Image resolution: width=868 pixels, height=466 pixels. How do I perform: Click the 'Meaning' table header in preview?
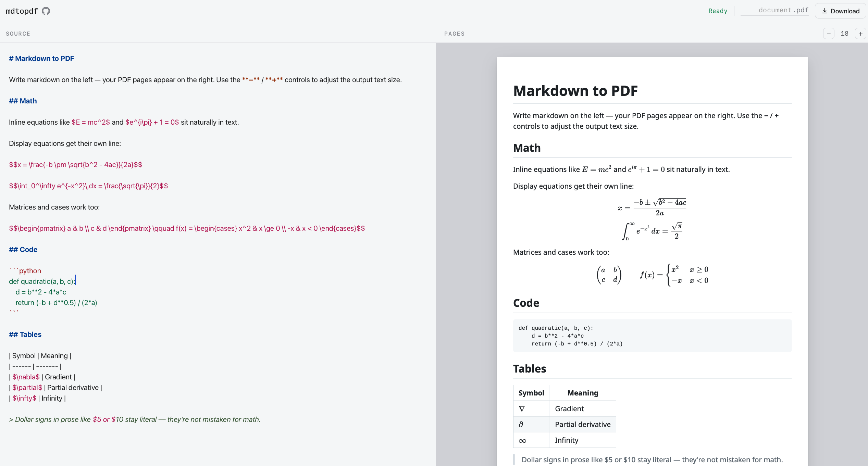click(x=583, y=393)
